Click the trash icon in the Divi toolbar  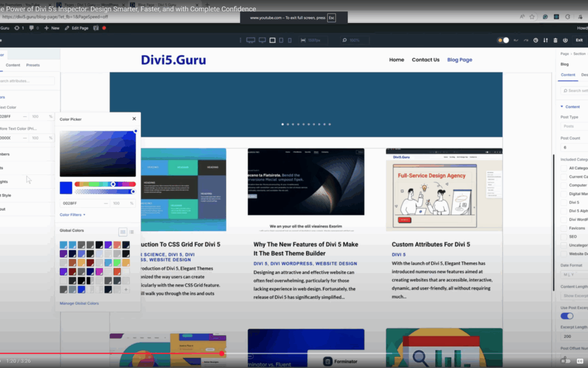coord(556,40)
